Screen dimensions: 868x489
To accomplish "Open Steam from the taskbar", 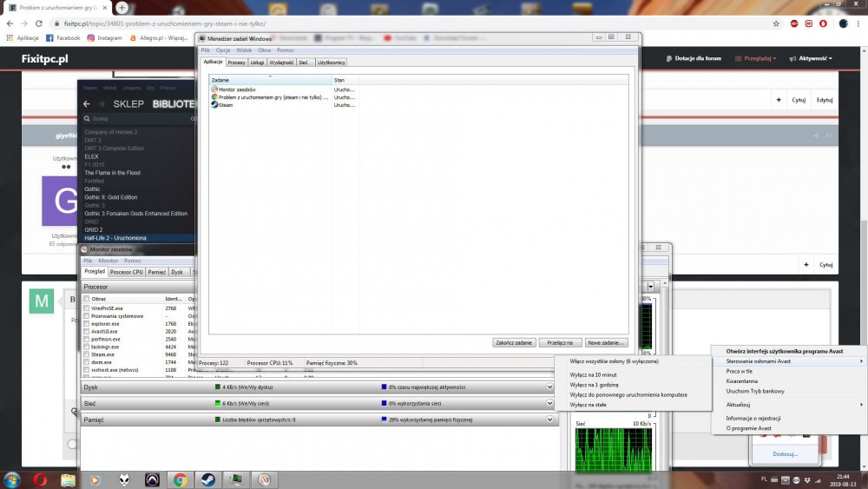I will tap(208, 479).
